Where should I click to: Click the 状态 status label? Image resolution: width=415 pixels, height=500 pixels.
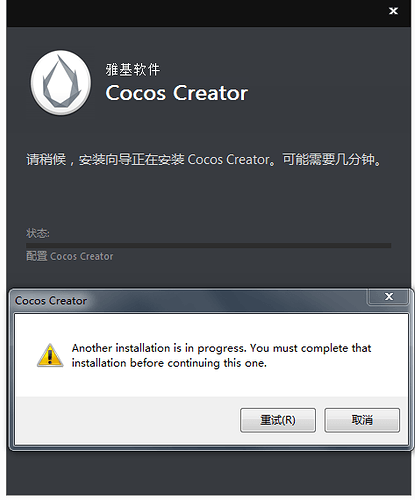tap(38, 233)
